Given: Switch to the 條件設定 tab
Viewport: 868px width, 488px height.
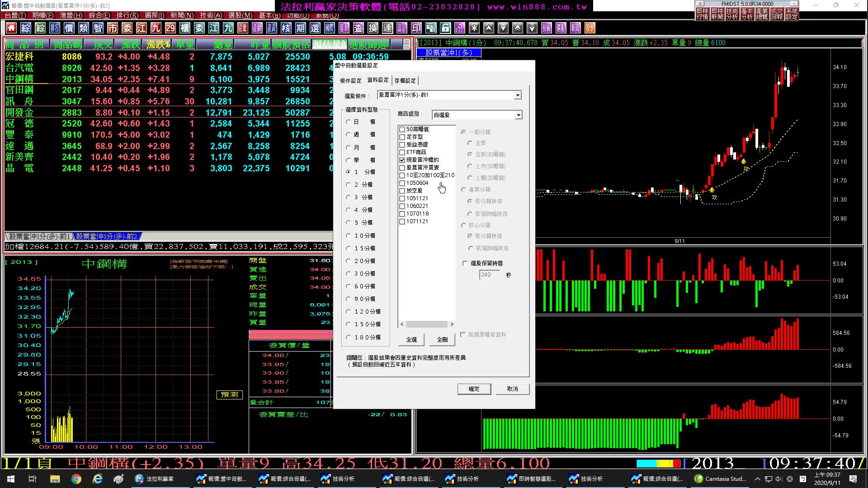Looking at the screenshot, I should (351, 80).
